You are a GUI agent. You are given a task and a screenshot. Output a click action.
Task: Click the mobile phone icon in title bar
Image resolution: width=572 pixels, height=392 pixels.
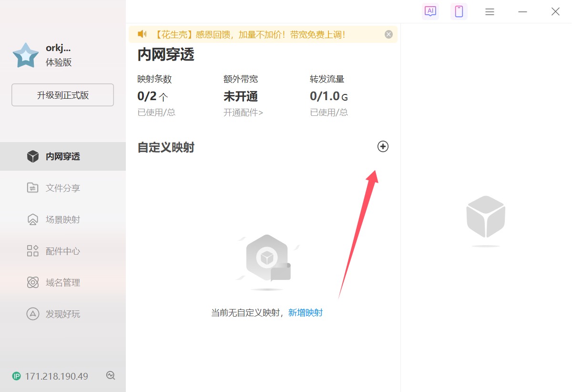click(x=459, y=11)
